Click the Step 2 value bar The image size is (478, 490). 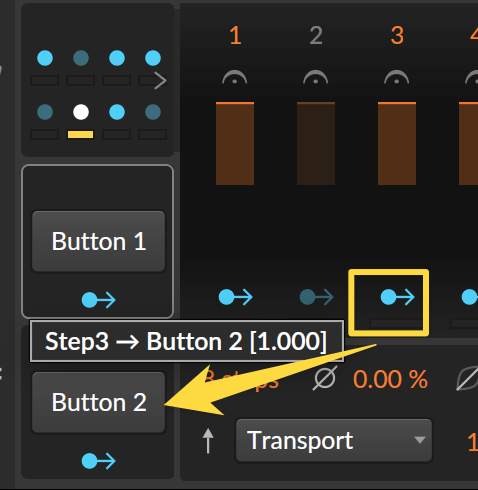[x=316, y=143]
